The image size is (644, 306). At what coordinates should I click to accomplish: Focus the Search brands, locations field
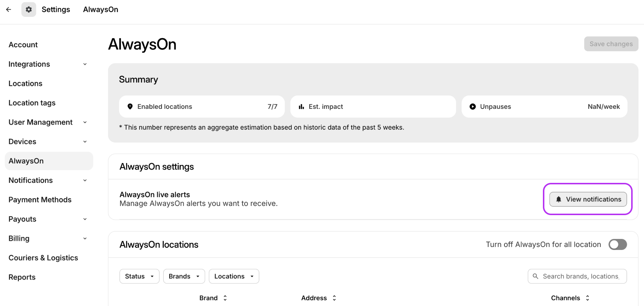(581, 276)
